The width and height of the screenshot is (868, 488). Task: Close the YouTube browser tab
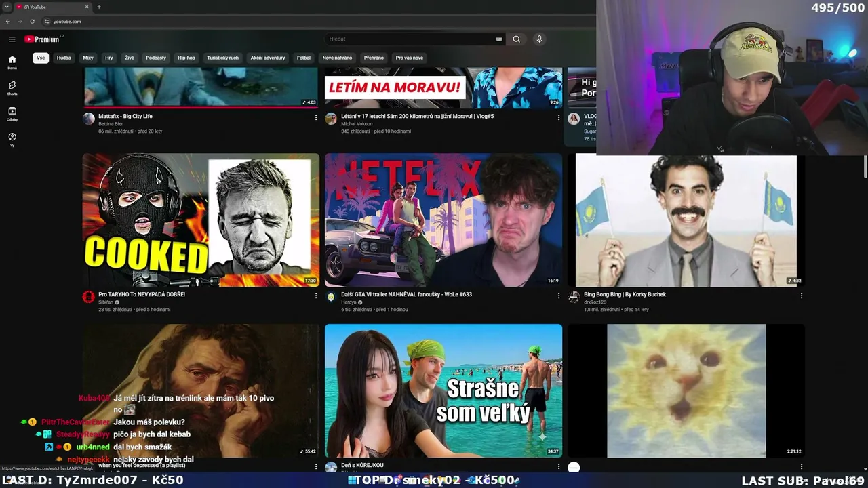click(x=87, y=7)
